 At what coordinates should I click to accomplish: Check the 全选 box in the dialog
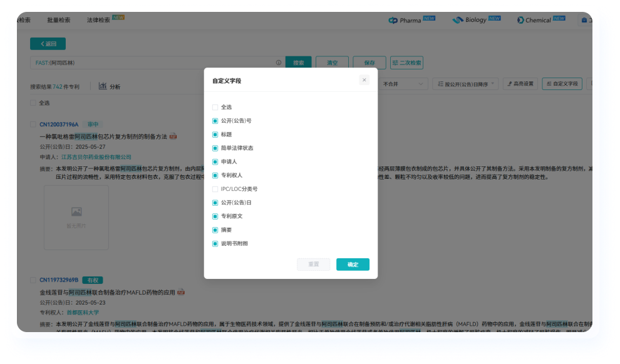[x=215, y=108]
